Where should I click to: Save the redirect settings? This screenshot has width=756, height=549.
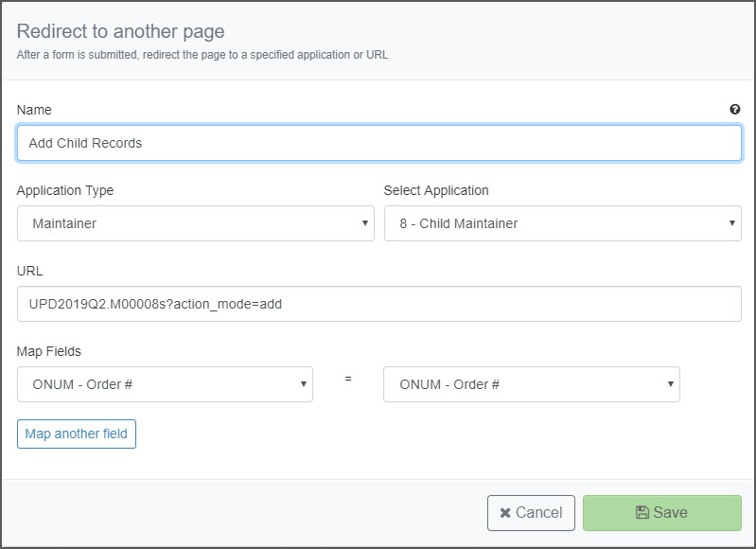pos(662,513)
